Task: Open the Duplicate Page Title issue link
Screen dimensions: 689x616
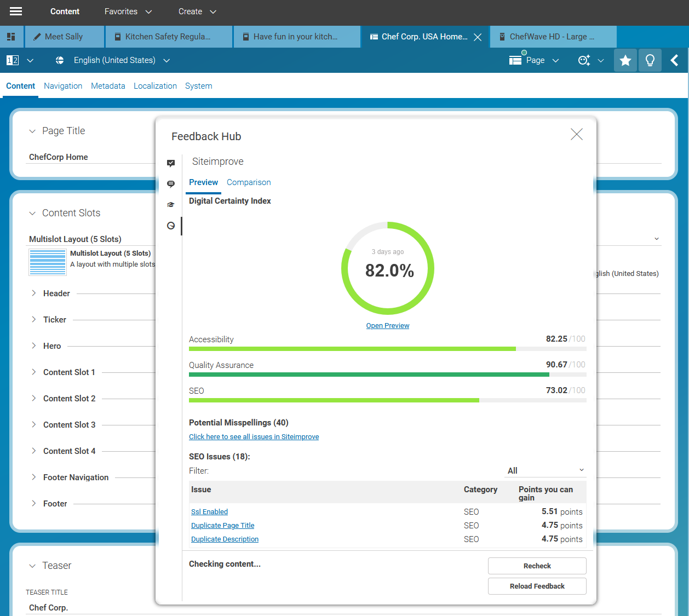Action: coord(222,525)
